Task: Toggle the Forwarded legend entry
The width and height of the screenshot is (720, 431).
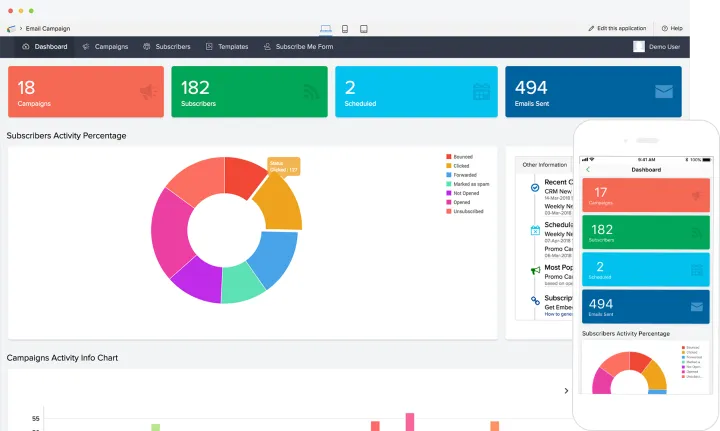Action: pyautogui.click(x=464, y=175)
